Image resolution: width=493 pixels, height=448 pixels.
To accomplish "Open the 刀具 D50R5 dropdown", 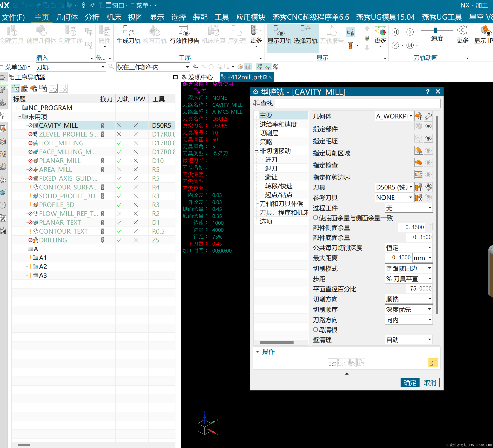I will click(394, 187).
